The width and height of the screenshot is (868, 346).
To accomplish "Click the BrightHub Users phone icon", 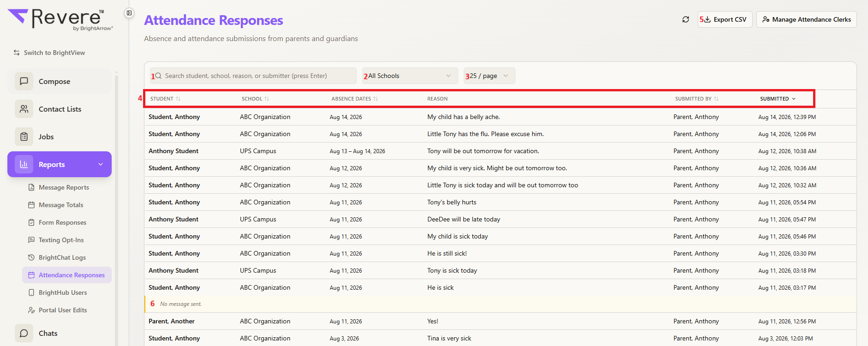I will tap(31, 292).
